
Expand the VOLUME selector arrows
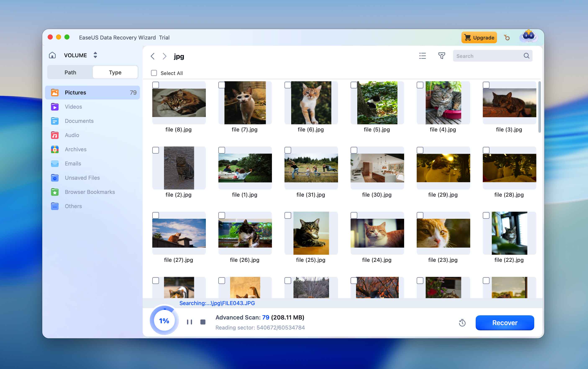coord(95,55)
